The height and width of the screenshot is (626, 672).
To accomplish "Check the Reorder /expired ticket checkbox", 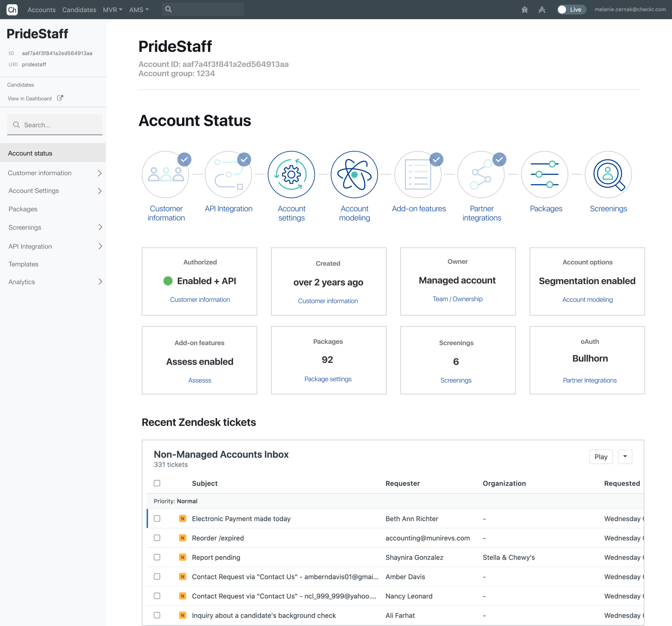I will [x=157, y=538].
